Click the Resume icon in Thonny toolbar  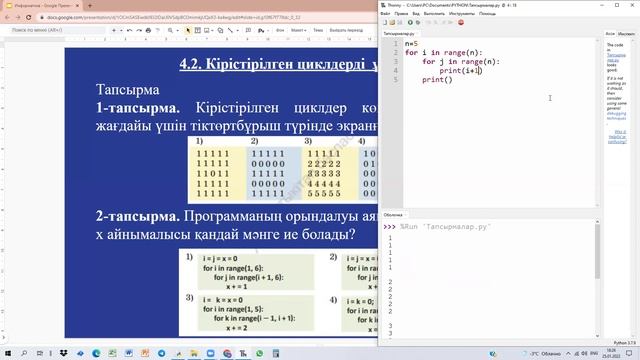(451, 22)
